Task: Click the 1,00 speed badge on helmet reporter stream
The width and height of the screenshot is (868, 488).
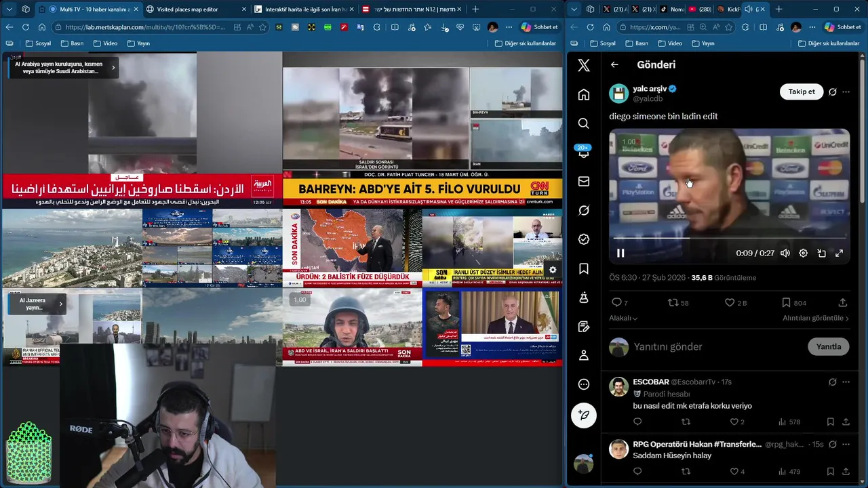Action: tap(299, 300)
